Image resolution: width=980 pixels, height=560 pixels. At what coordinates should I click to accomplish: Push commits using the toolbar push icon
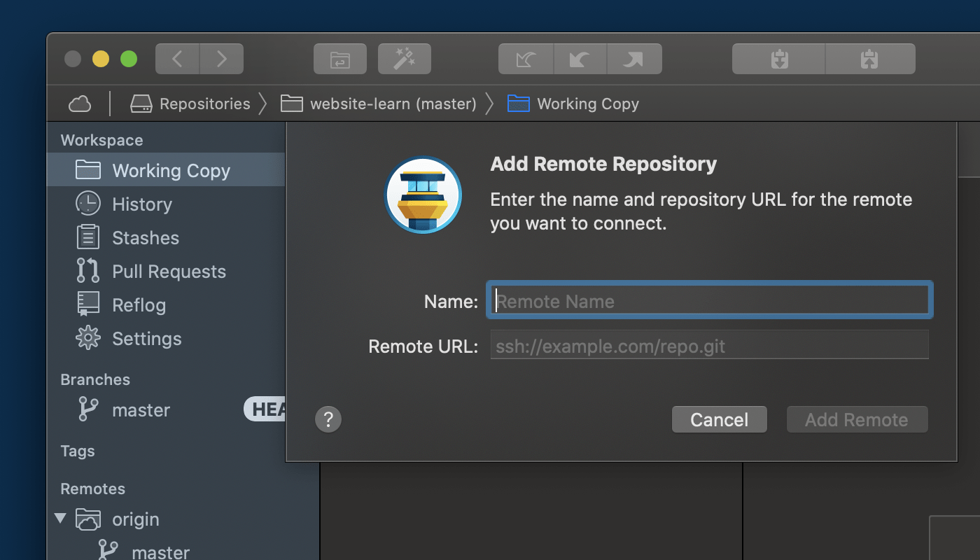point(633,59)
